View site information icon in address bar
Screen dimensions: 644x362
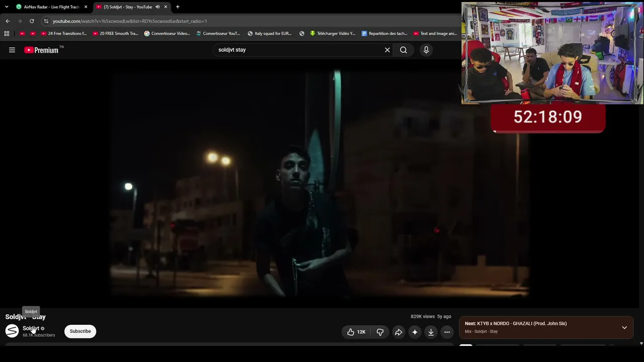pyautogui.click(x=46, y=21)
